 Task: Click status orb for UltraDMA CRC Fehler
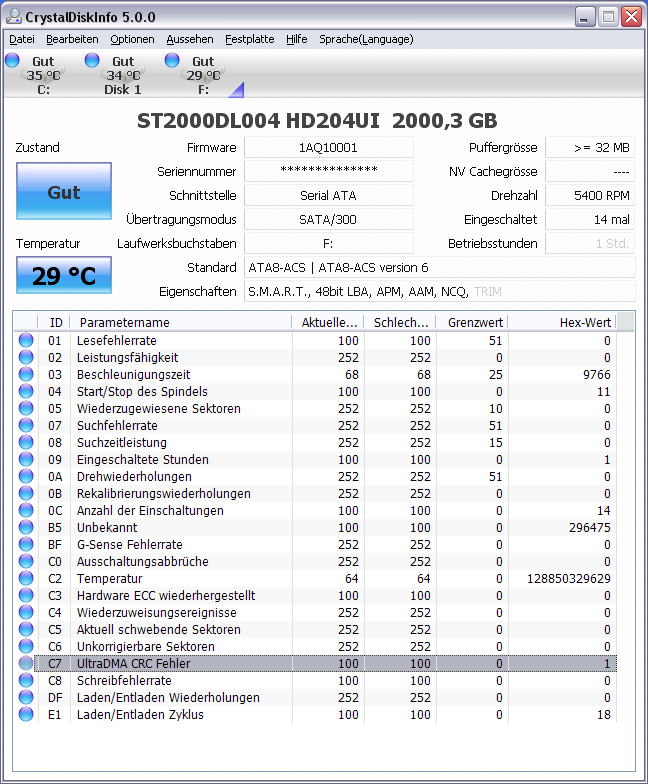[26, 664]
